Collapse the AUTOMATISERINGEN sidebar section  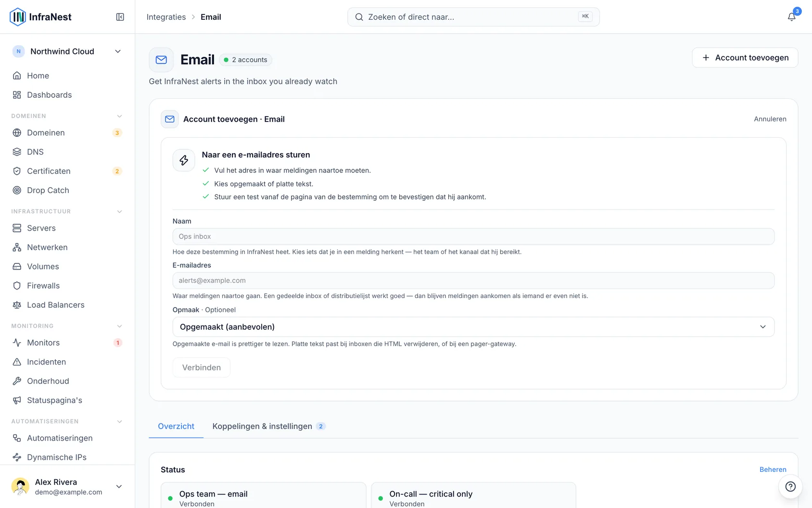[x=119, y=421]
